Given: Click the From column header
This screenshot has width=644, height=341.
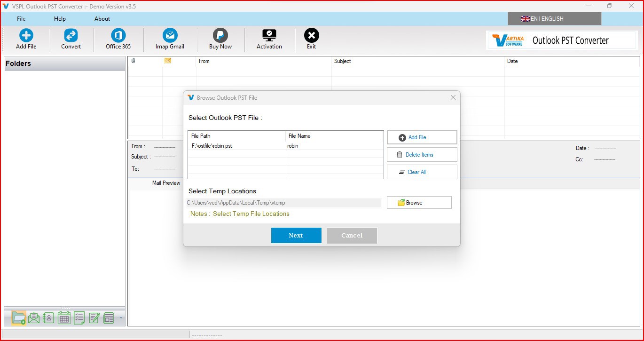Looking at the screenshot, I should coord(264,61).
